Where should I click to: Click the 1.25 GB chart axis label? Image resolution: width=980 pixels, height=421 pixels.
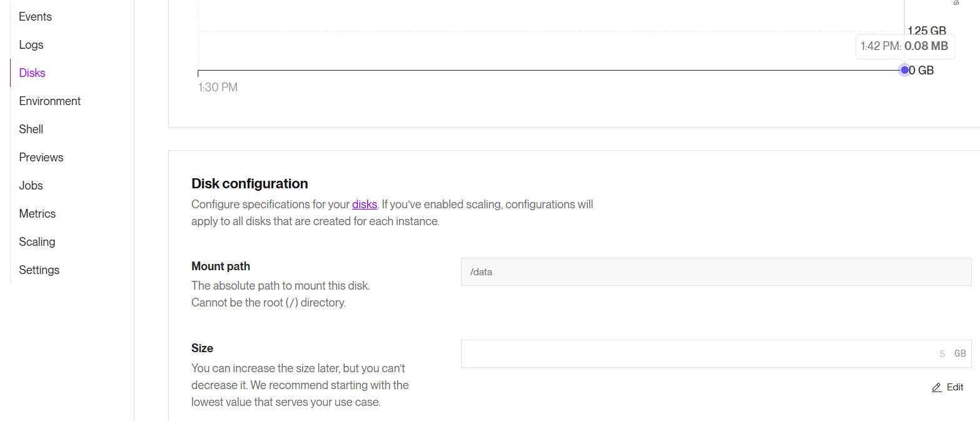[x=926, y=30]
